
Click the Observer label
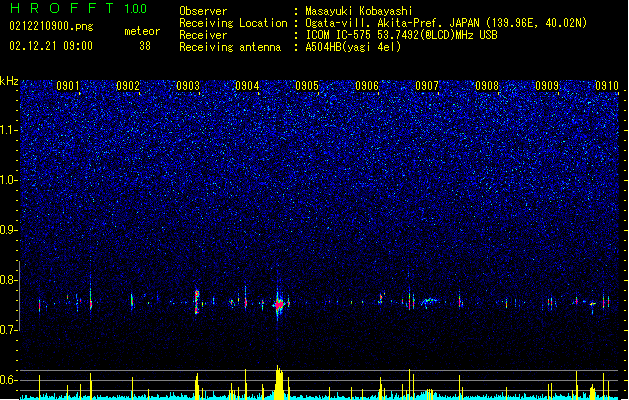pos(203,11)
